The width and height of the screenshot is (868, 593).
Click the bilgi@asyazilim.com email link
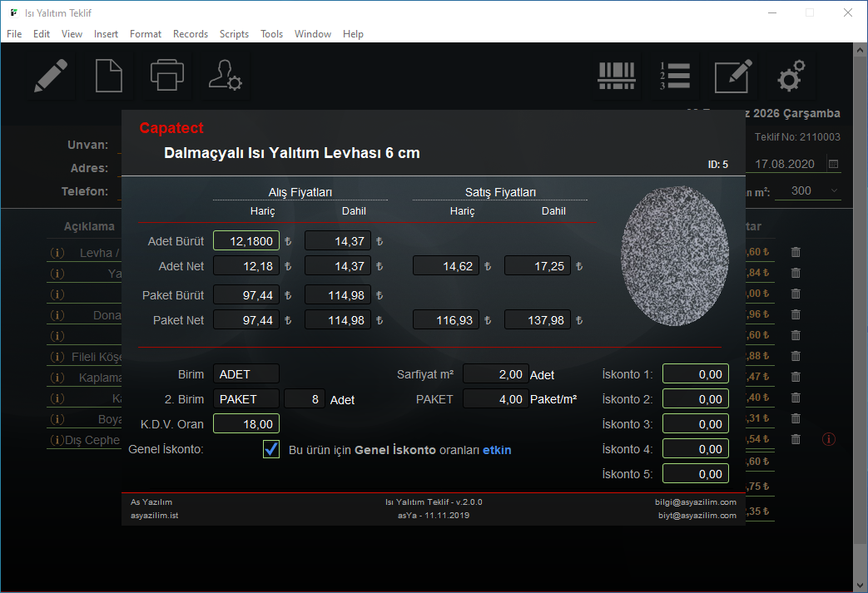point(696,502)
